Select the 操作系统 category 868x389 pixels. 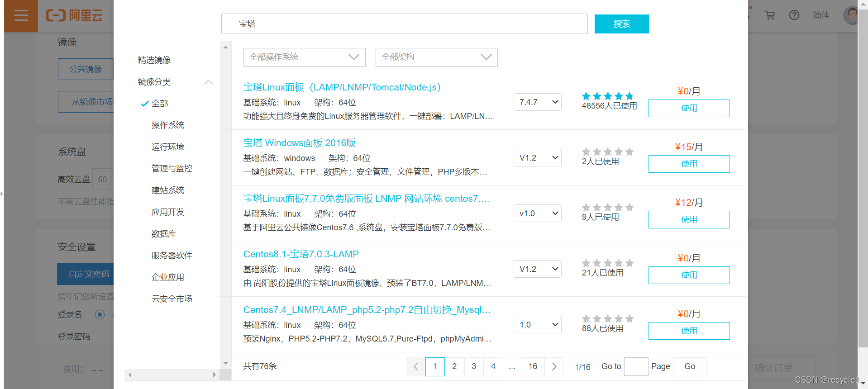(x=168, y=125)
